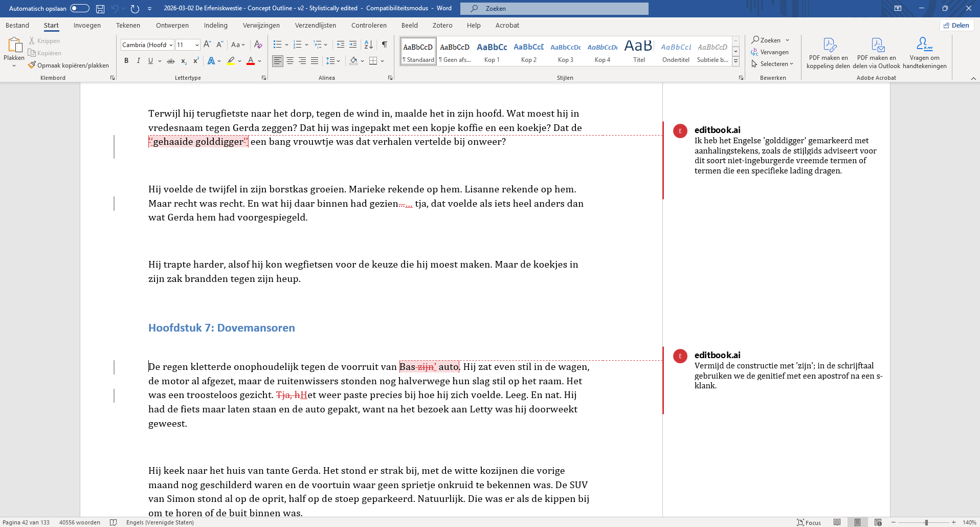980x527 pixels.
Task: Open the font size dropdown showing 11
Action: pyautogui.click(x=197, y=45)
